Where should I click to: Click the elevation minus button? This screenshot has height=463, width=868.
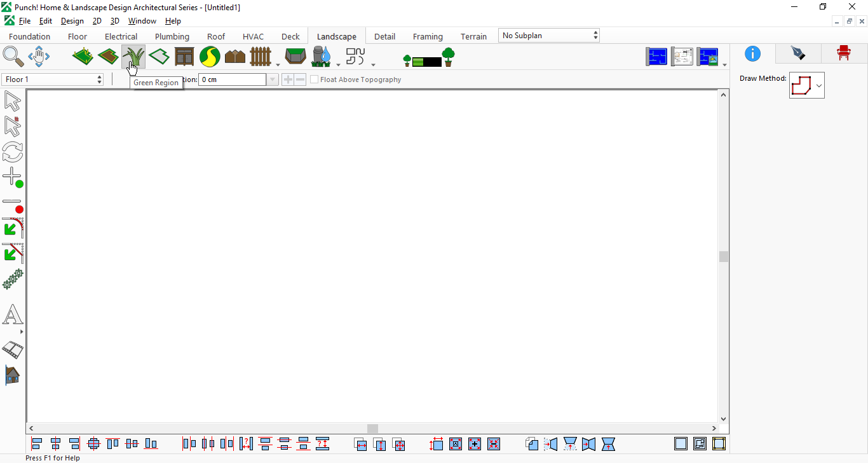300,79
